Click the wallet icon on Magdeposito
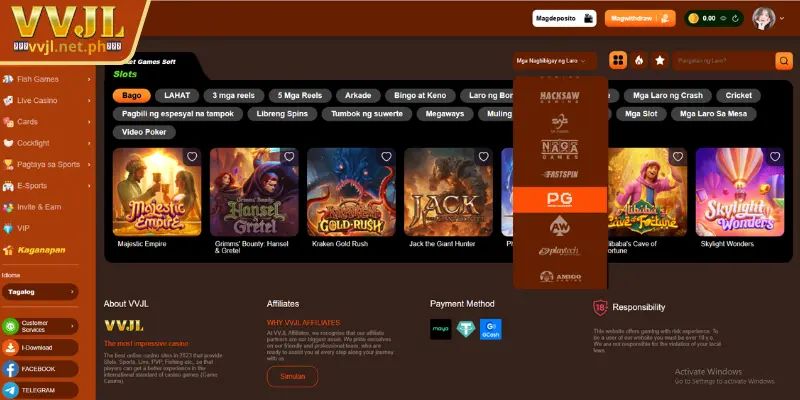The image size is (800, 400). pos(589,18)
